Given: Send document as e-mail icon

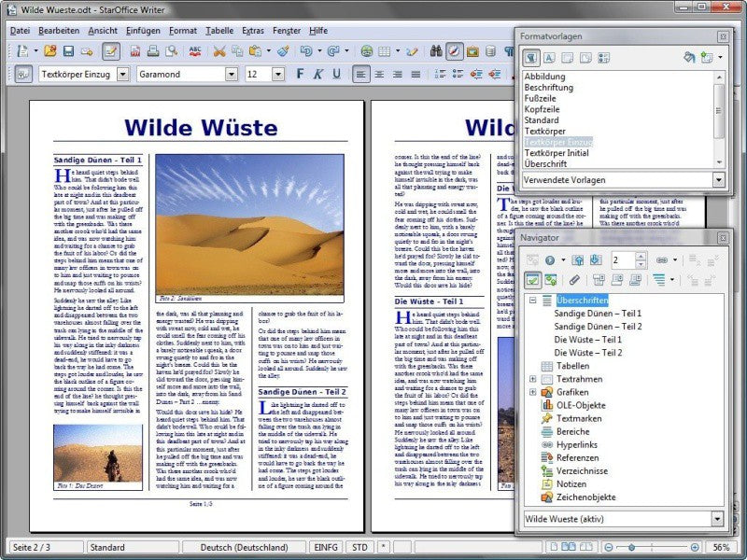Looking at the screenshot, I should click(87, 51).
